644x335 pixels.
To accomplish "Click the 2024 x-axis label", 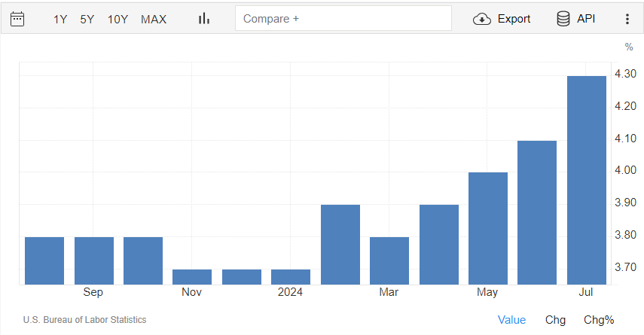I will pyautogui.click(x=290, y=292).
